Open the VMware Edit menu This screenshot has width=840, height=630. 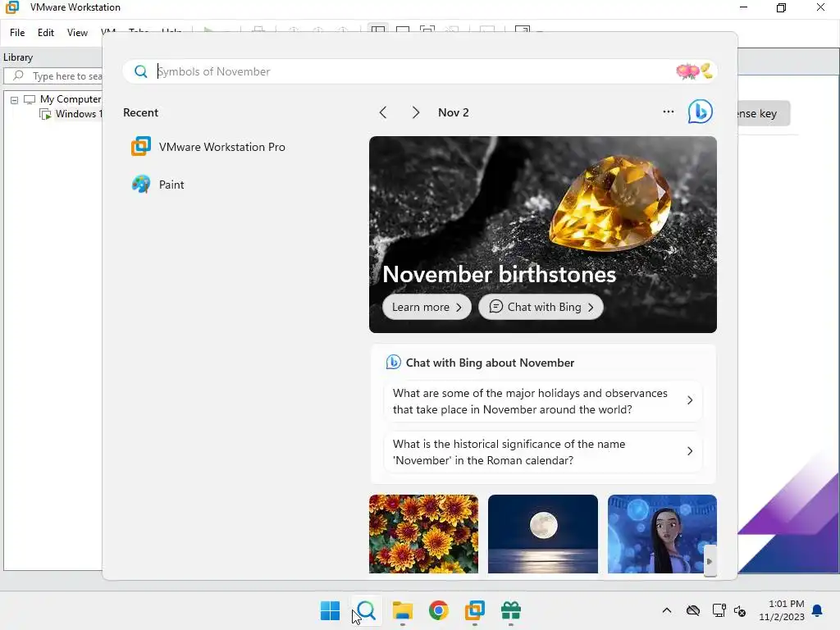[x=46, y=33]
